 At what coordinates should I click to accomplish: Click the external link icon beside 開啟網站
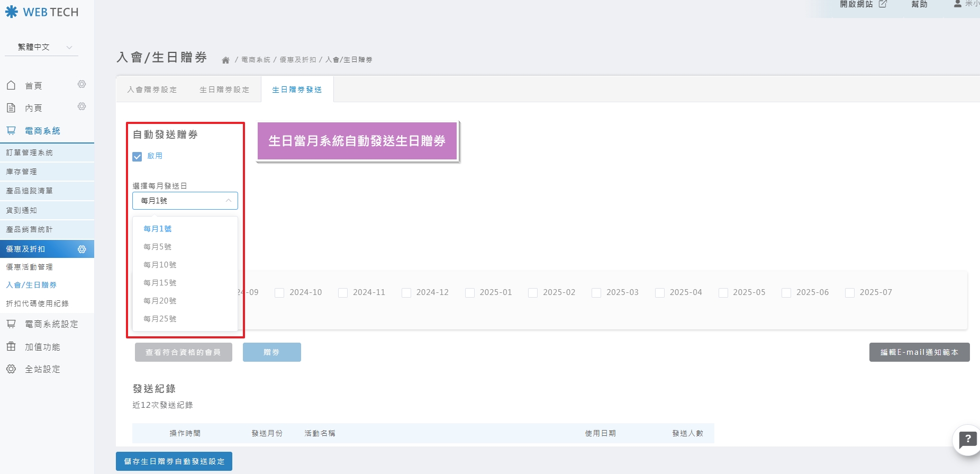point(883,4)
